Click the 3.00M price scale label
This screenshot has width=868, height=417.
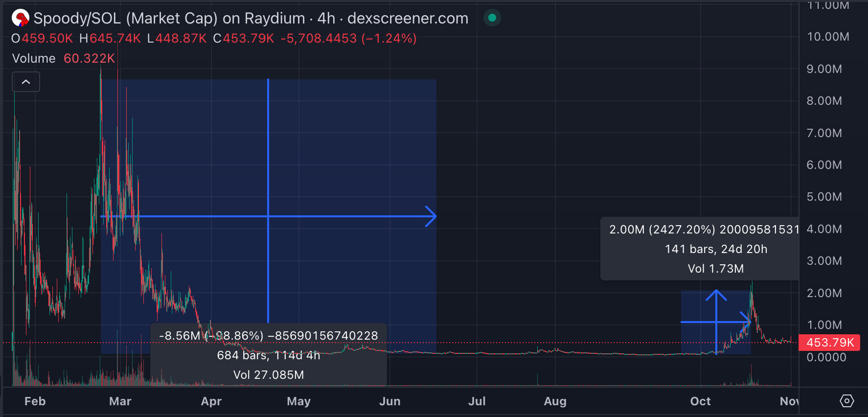[x=824, y=261]
